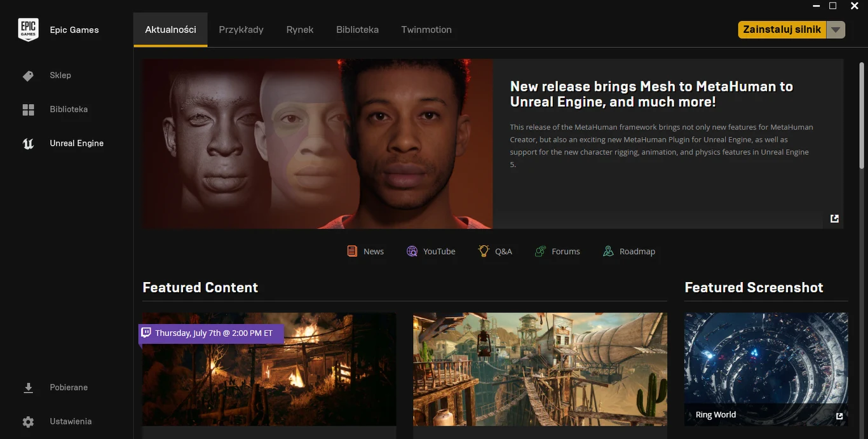Open the Roadmap icon link
This screenshot has height=439, width=868.
608,252
